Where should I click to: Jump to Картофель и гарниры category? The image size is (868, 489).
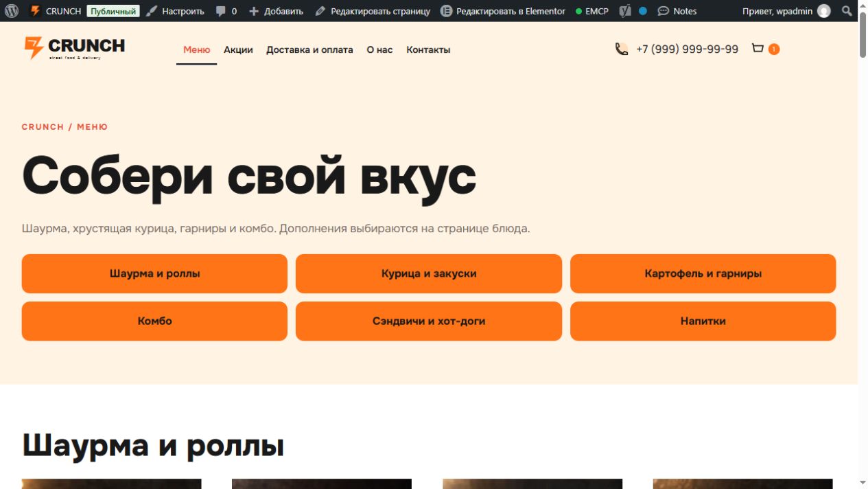[703, 273]
